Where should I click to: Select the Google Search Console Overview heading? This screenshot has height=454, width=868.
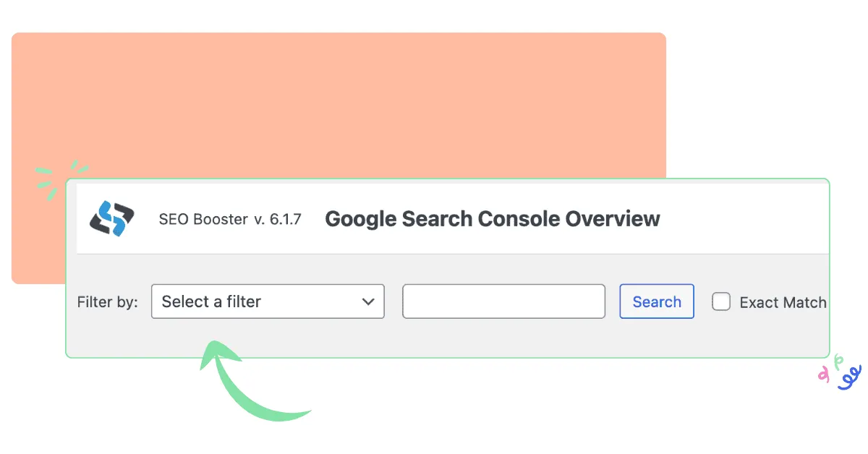pyautogui.click(x=493, y=219)
